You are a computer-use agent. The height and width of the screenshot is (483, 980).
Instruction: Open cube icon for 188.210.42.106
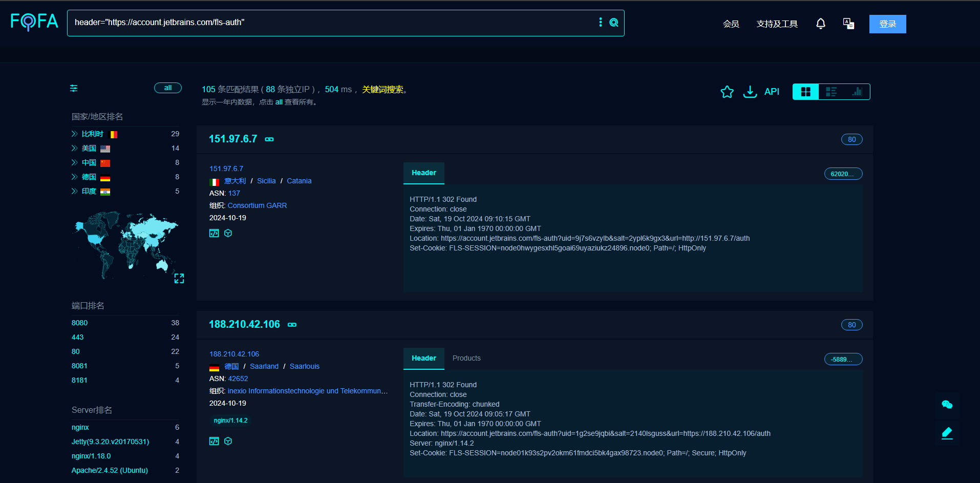228,441
